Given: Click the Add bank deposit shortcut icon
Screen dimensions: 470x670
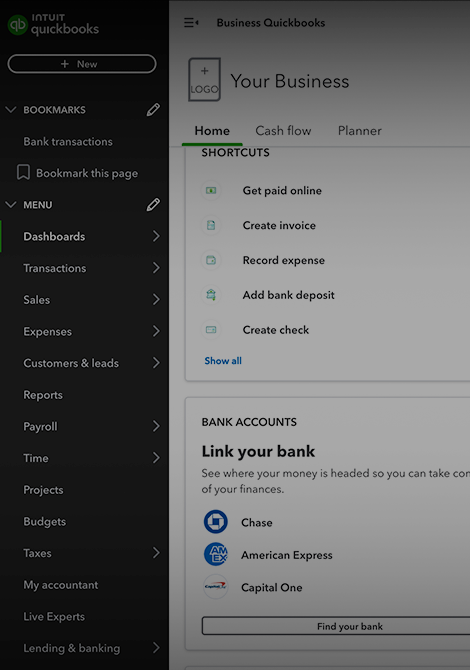Looking at the screenshot, I should [211, 295].
